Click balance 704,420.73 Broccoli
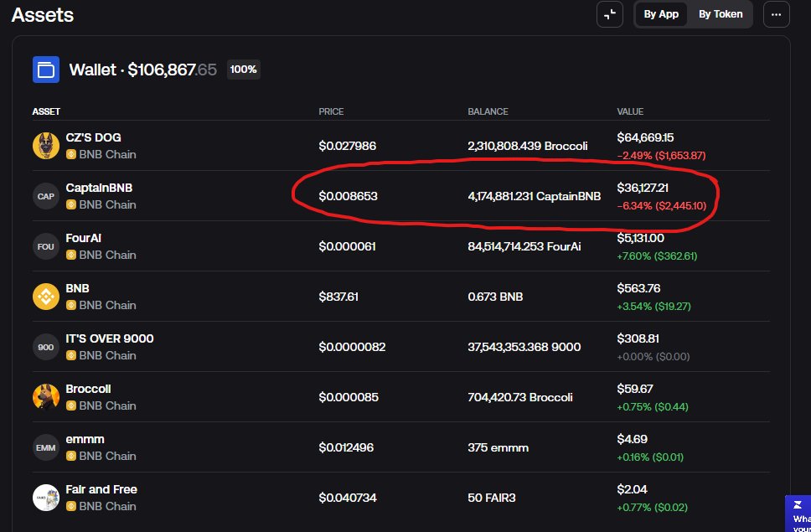Viewport: 811px width, 532px height. pos(519,397)
